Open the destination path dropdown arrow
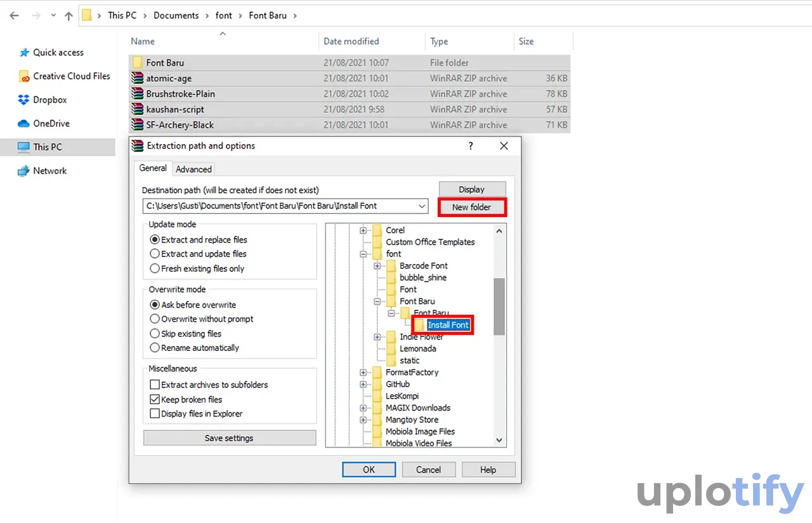812x523 pixels. tap(422, 206)
